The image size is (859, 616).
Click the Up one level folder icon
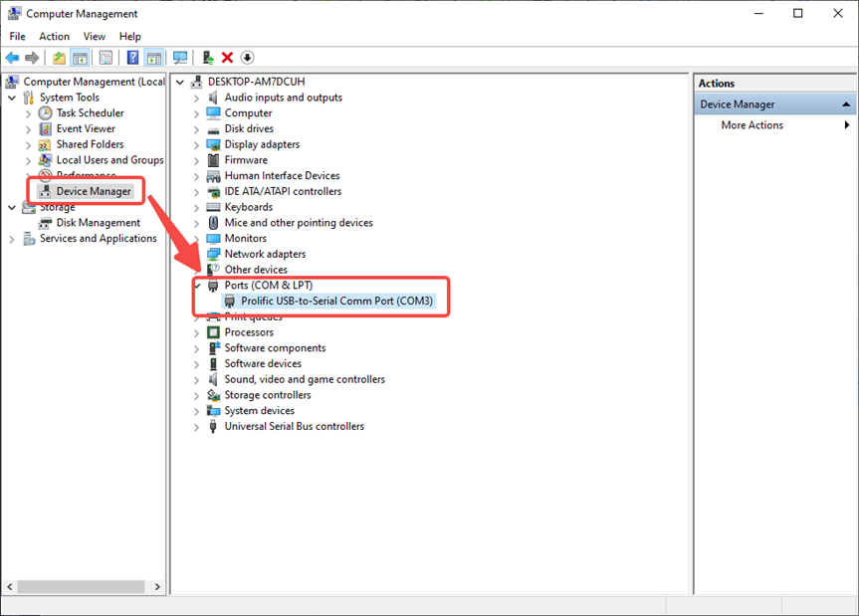pyautogui.click(x=60, y=58)
